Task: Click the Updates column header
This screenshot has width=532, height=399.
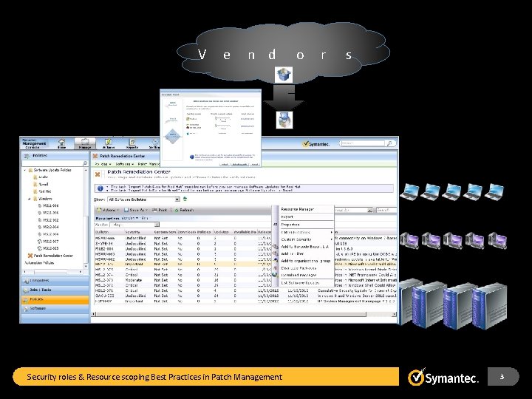Action: click(x=222, y=232)
